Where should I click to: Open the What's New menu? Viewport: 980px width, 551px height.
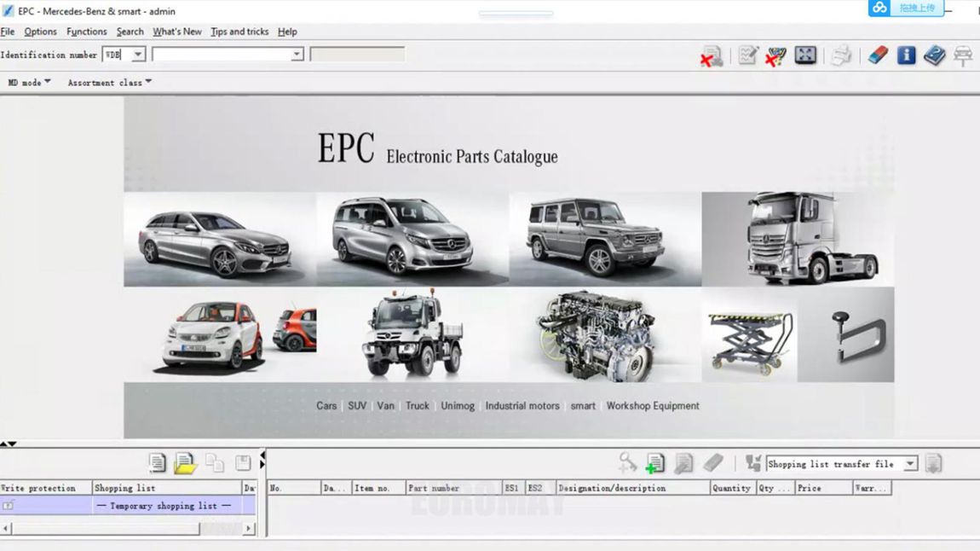tap(177, 32)
